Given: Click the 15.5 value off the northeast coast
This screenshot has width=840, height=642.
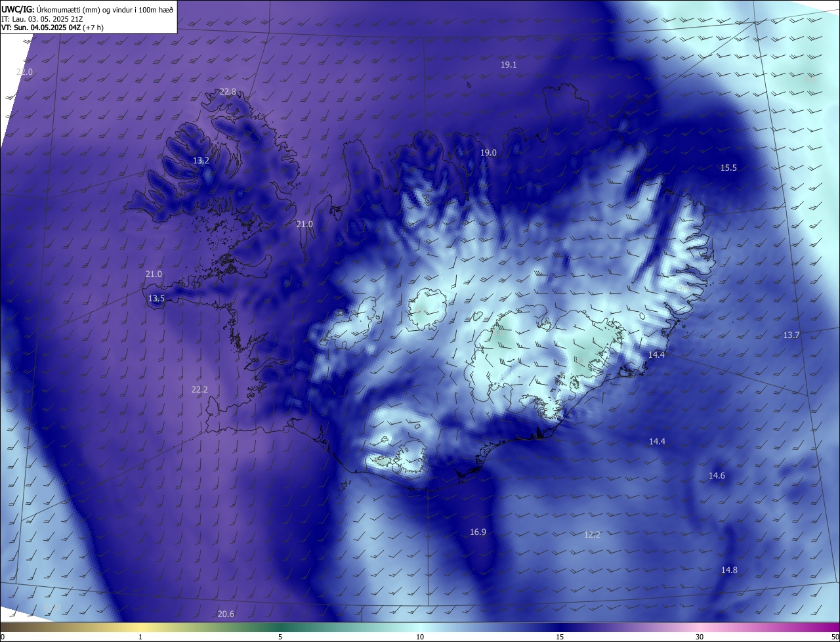Looking at the screenshot, I should (728, 167).
